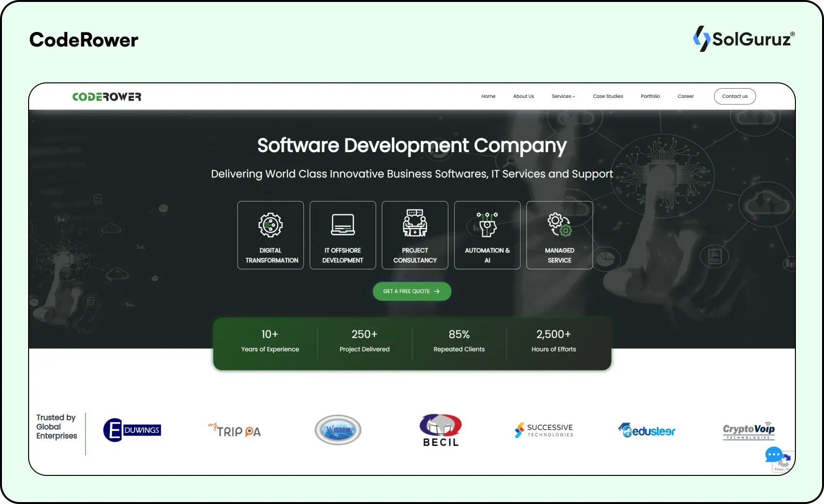
Task: Open the chat bubble widget
Action: (x=774, y=455)
